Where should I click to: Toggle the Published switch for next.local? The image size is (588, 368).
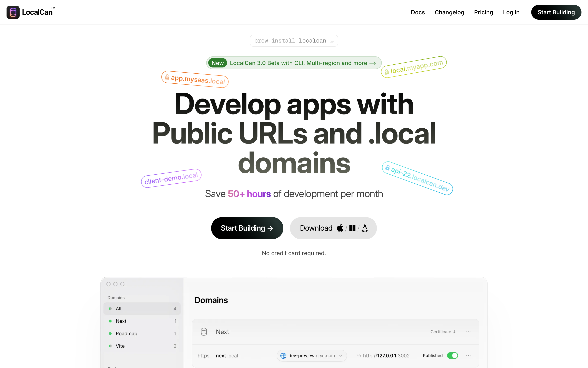(452, 356)
